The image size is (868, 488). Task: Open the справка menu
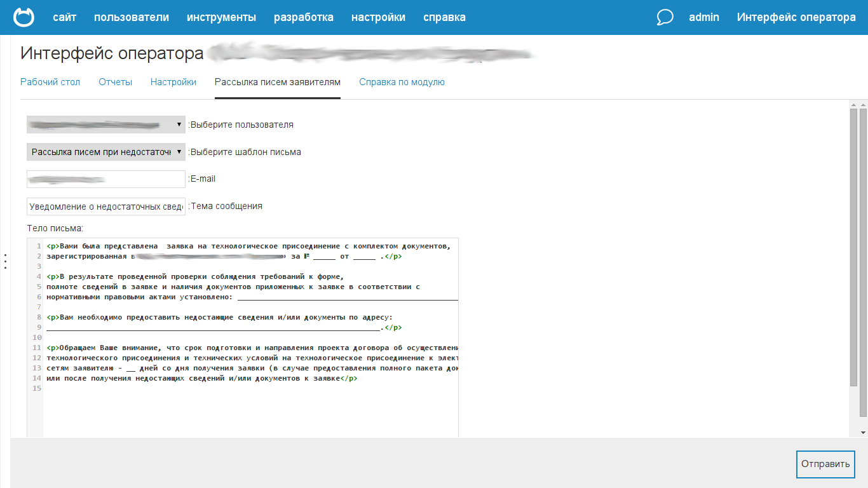point(444,17)
